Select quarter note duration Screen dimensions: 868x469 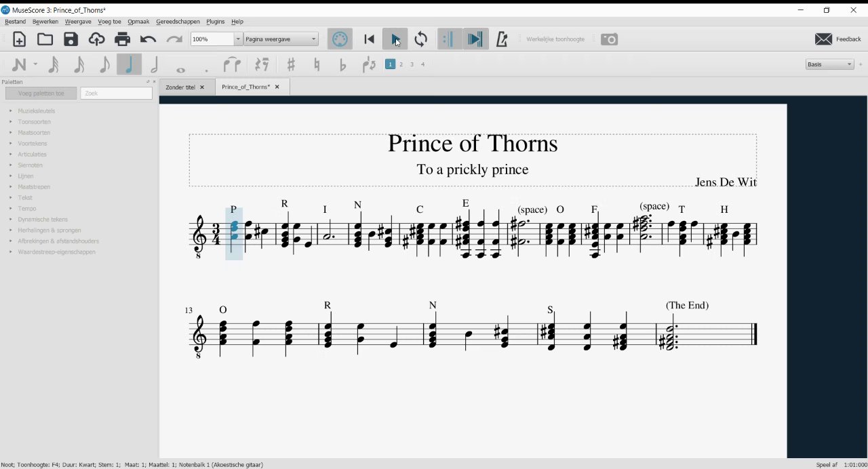point(129,64)
